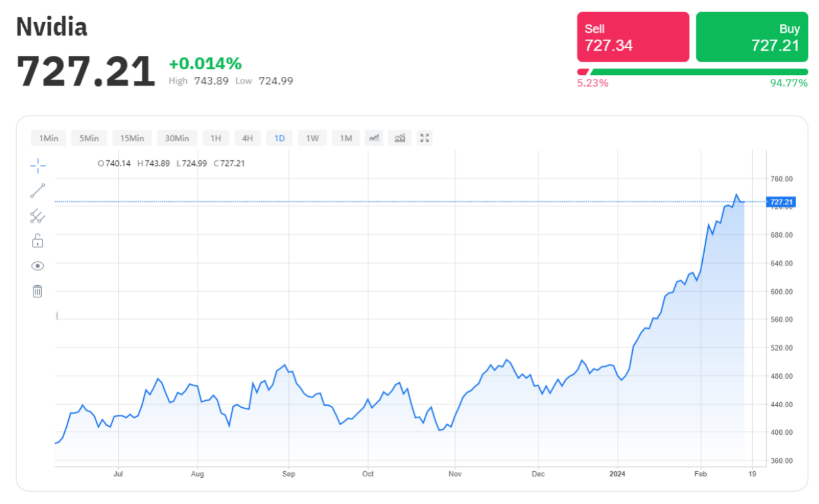Click the trash icon to delete drawings
Image resolution: width=819 pixels, height=504 pixels.
[x=38, y=291]
